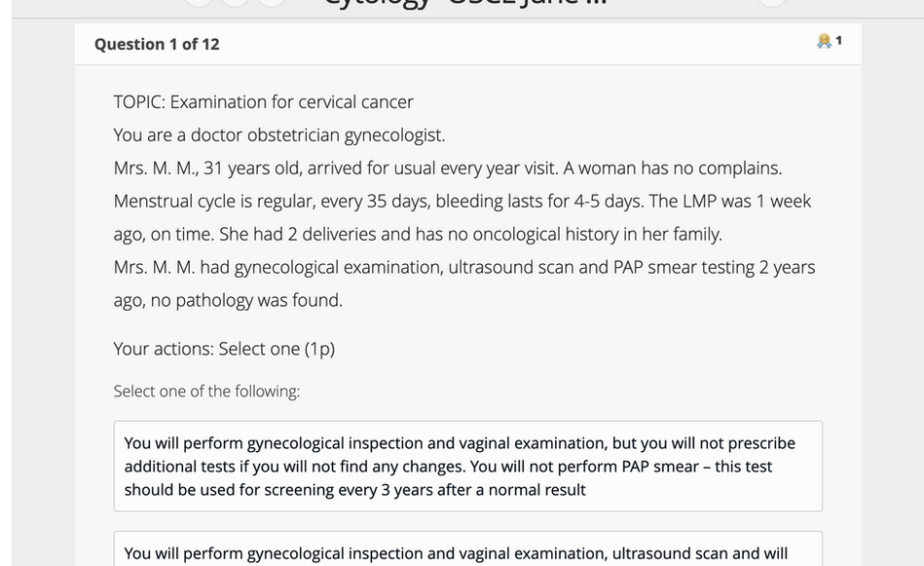
Task: Click the Your actions: Select one (1p) text
Action: tap(224, 349)
